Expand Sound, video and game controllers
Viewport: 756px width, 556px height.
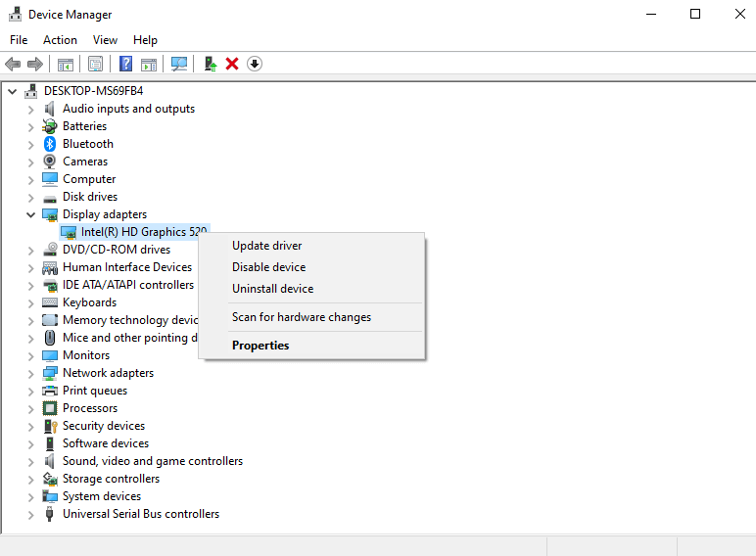point(31,462)
